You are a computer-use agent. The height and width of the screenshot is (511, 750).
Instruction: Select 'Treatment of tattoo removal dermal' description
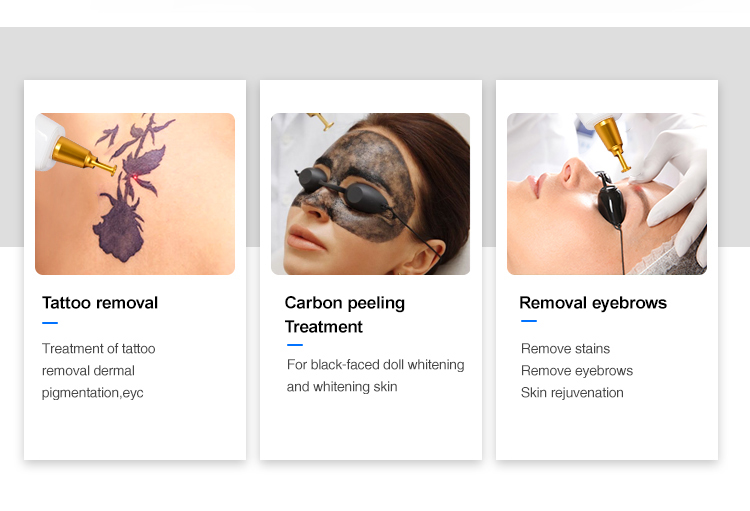tap(99, 359)
